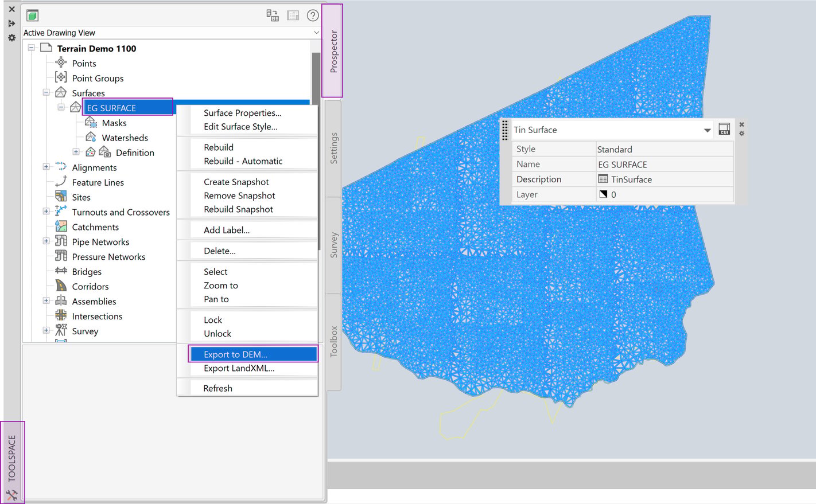This screenshot has width=816, height=504.
Task: Click the Toolspace palette settings gear icon
Action: 11,38
